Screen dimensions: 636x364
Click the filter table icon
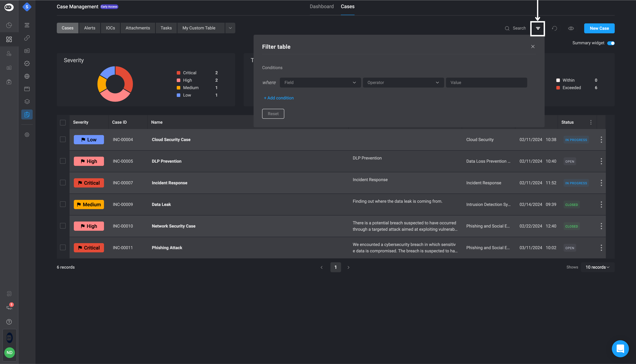click(x=538, y=28)
